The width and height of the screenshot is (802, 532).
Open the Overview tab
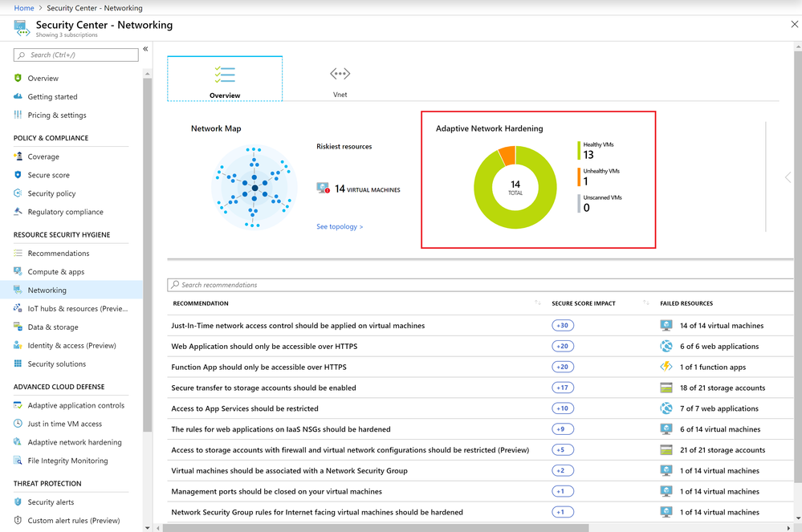[x=225, y=79]
